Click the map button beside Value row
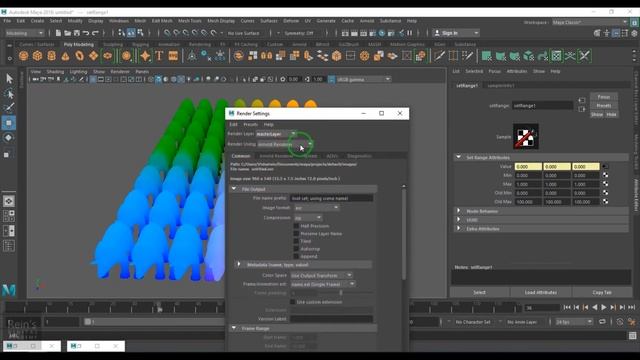 (x=605, y=167)
